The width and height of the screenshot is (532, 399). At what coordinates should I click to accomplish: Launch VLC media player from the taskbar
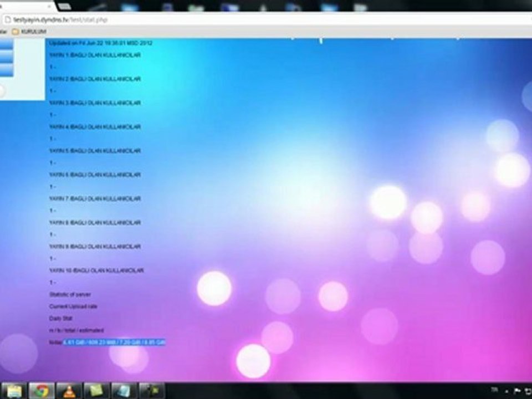click(x=69, y=391)
